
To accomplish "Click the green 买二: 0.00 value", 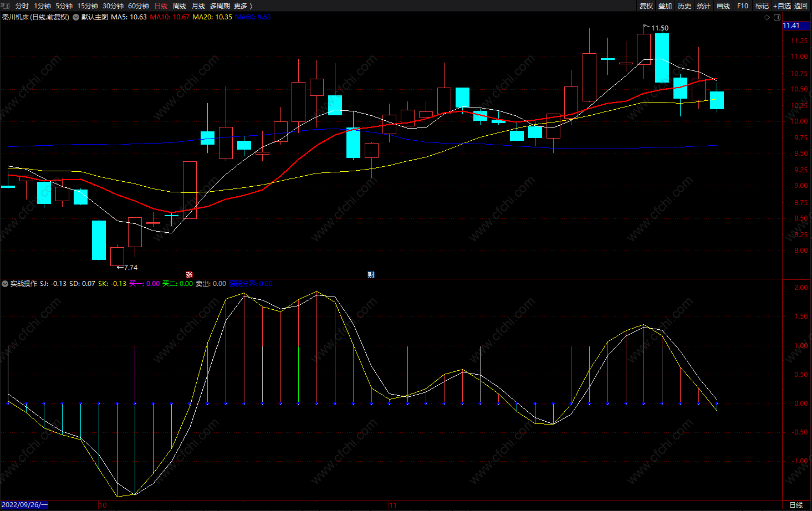I will point(177,284).
